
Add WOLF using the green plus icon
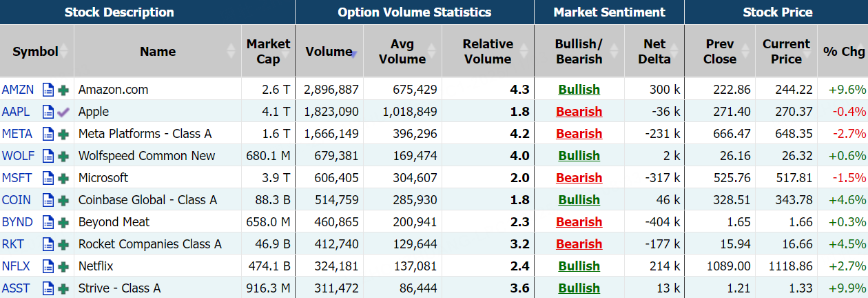pos(63,156)
